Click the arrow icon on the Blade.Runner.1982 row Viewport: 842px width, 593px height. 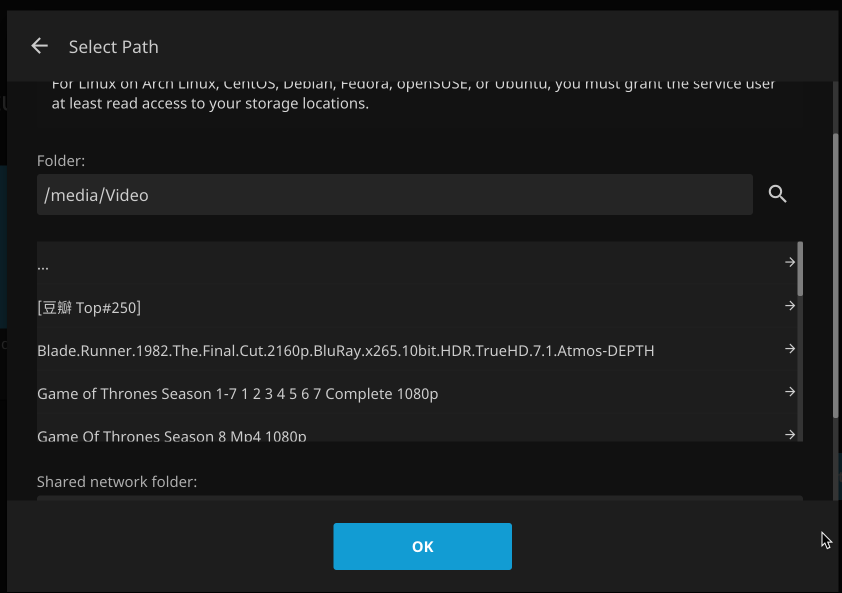(x=790, y=349)
